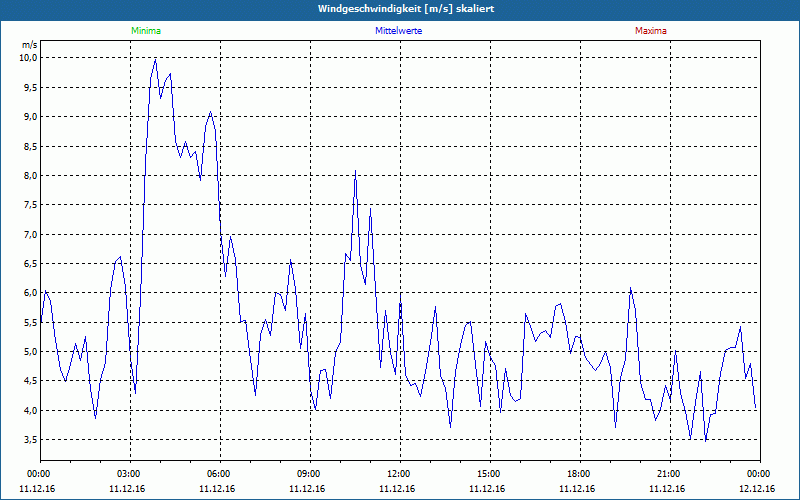The width and height of the screenshot is (800, 500).
Task: Click the '9,0' y-axis value
Action: point(31,116)
